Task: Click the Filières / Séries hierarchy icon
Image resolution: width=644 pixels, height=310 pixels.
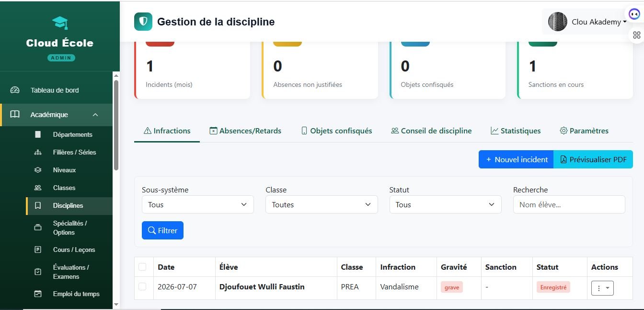Action: click(38, 152)
